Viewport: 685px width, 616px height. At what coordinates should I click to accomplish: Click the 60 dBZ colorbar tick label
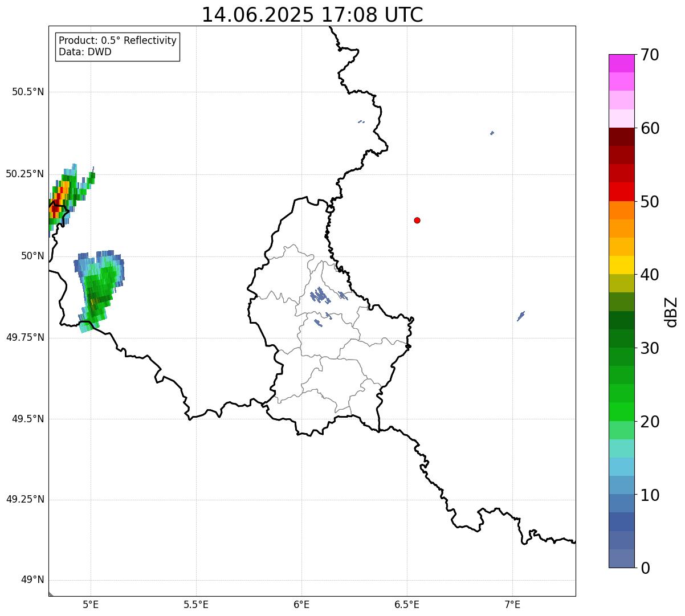tap(650, 128)
